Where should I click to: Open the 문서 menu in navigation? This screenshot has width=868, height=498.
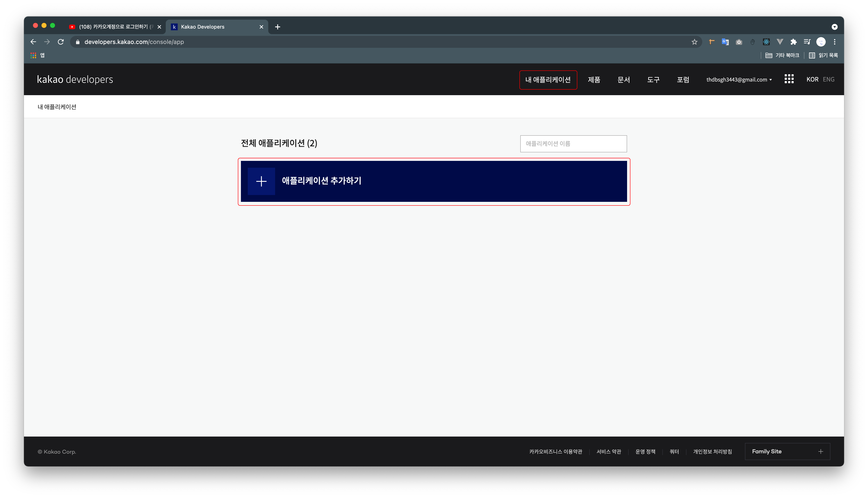pos(623,80)
